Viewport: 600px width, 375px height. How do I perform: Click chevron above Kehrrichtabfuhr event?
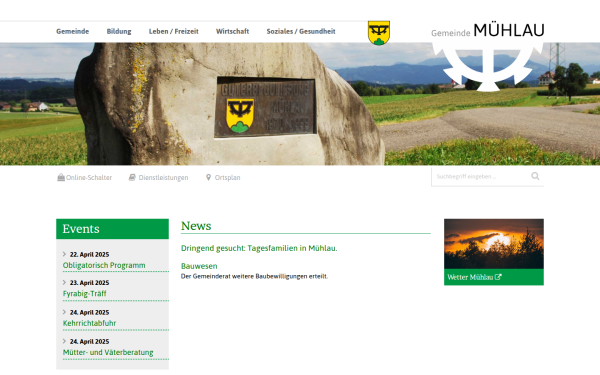(x=64, y=312)
